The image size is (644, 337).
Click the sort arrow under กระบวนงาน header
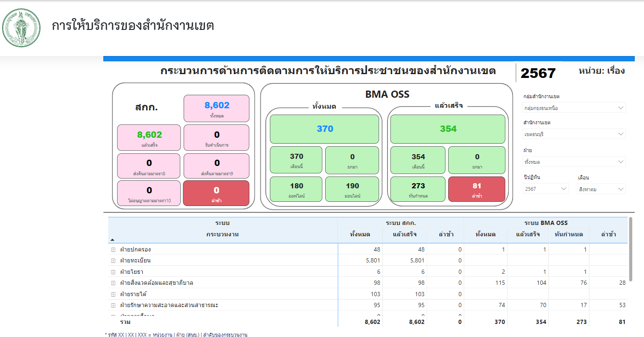click(112, 240)
